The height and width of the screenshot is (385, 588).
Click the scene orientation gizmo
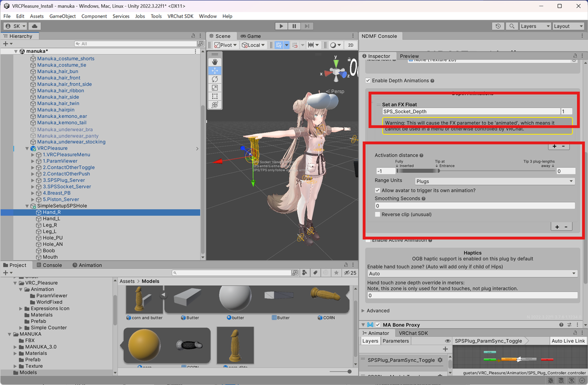[x=336, y=71]
